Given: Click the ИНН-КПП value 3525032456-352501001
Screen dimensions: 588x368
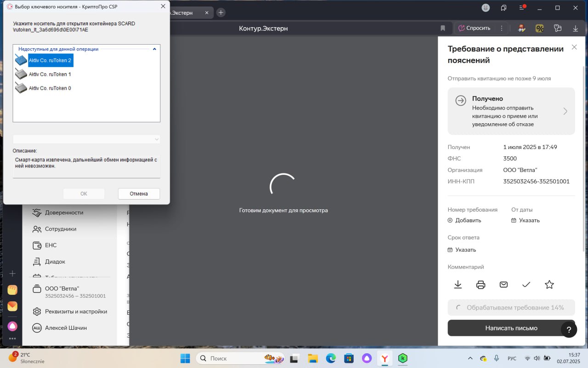Looking at the screenshot, I should (x=536, y=181).
